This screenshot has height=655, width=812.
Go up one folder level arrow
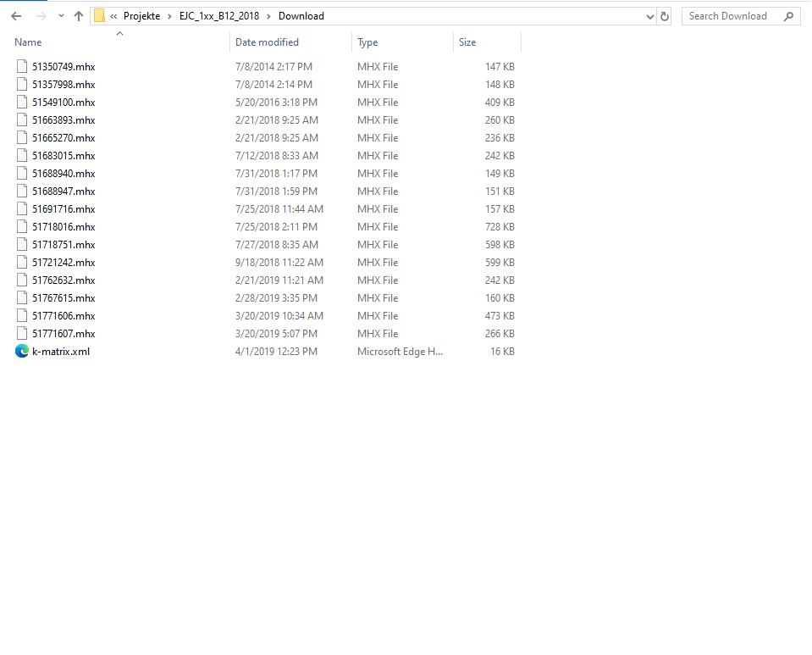pos(79,16)
